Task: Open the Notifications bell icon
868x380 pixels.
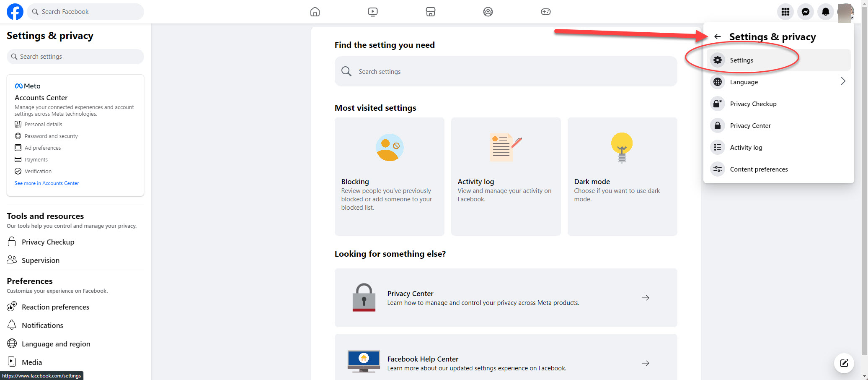Action: [825, 12]
